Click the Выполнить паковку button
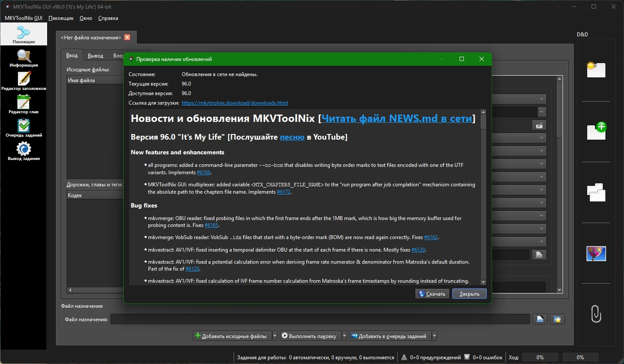This screenshot has height=364, width=624. point(311,336)
